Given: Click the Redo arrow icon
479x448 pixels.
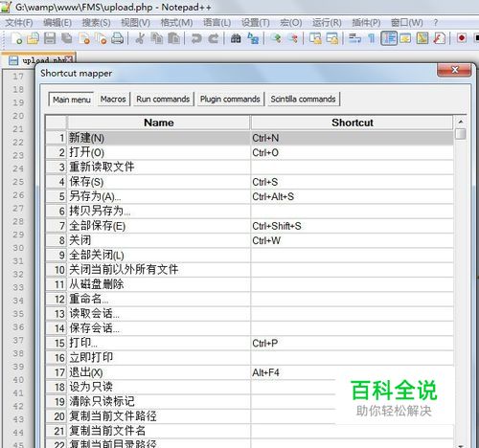Looking at the screenshot, I should (213, 38).
